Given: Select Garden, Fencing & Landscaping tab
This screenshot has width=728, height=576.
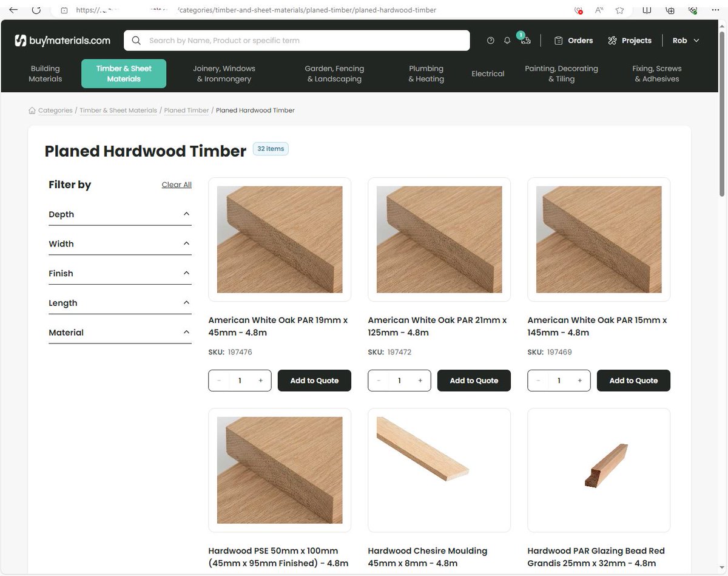Looking at the screenshot, I should 334,73.
